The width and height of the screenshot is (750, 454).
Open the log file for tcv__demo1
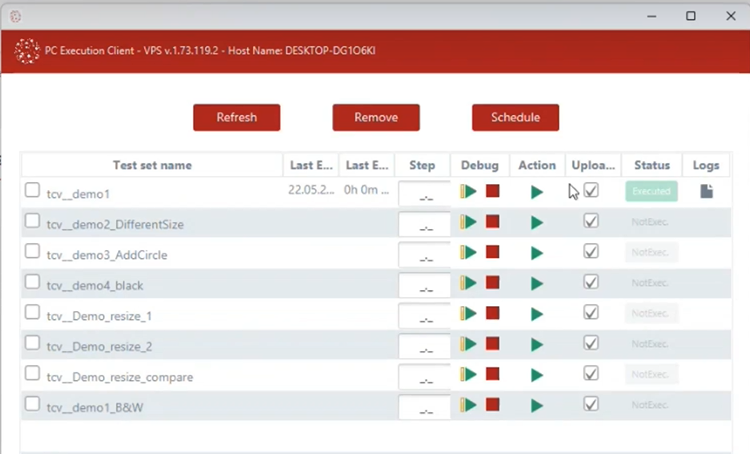click(x=706, y=191)
